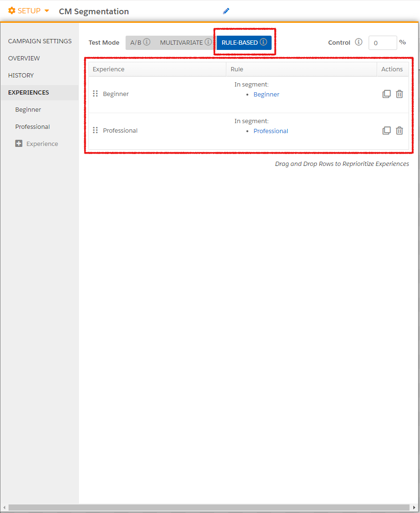Clone the Beginner experience
420x513 pixels.
coord(387,94)
